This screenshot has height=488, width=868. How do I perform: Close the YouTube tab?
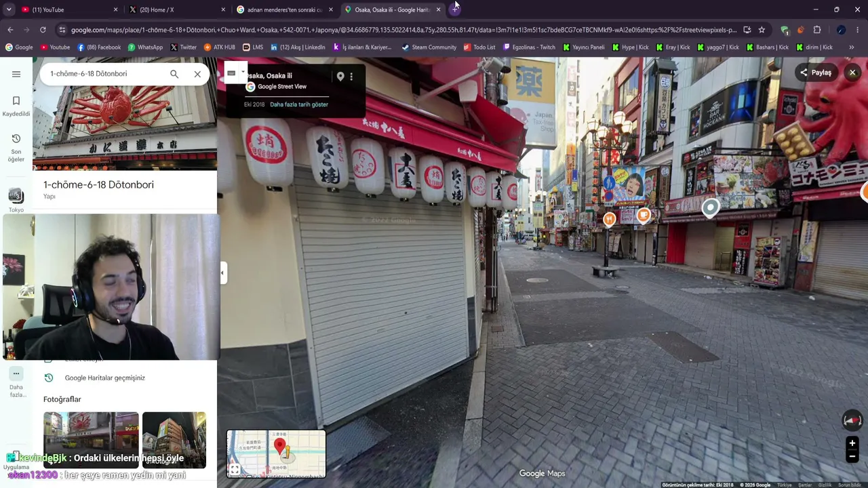[x=115, y=9]
